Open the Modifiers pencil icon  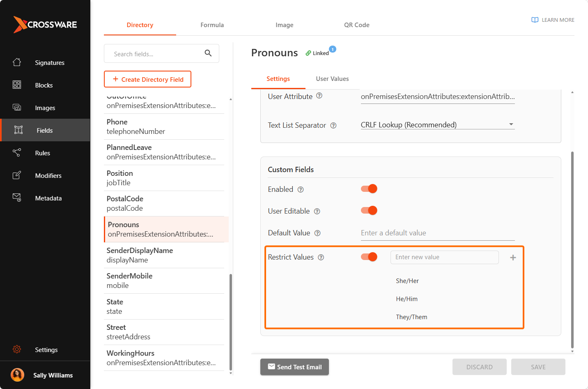click(17, 175)
